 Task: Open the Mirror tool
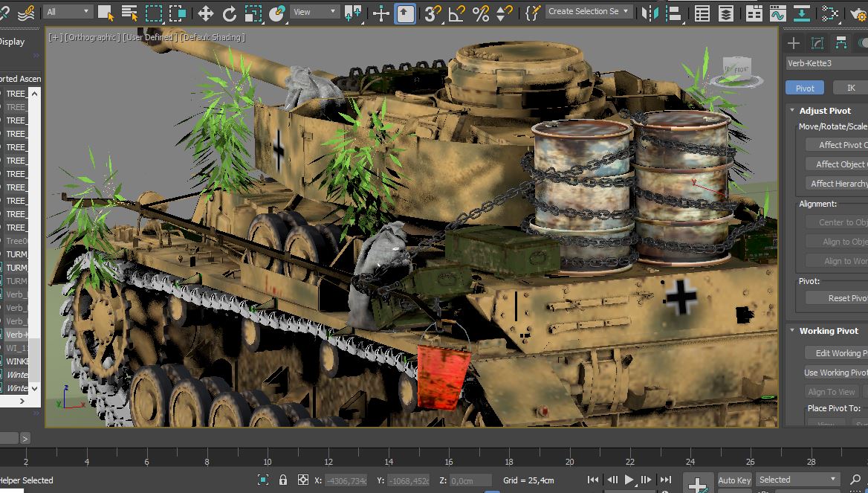click(x=650, y=13)
